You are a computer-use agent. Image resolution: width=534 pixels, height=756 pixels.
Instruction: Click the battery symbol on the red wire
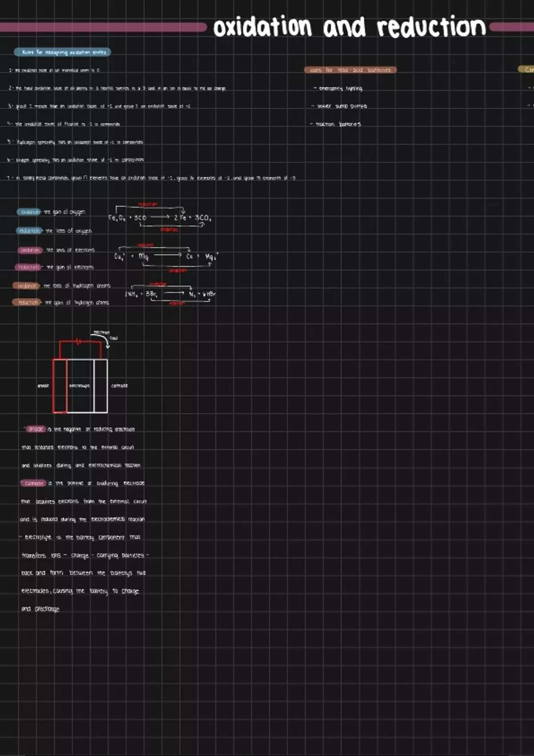click(x=79, y=342)
